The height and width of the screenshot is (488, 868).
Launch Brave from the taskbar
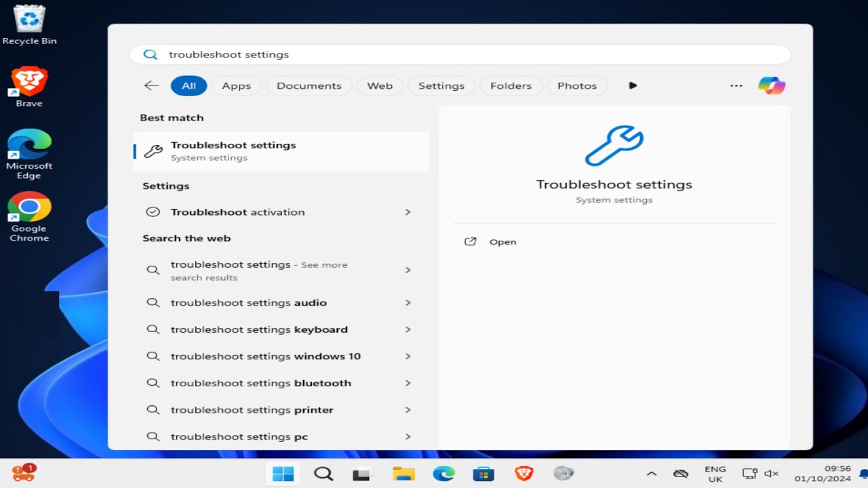pyautogui.click(x=524, y=473)
